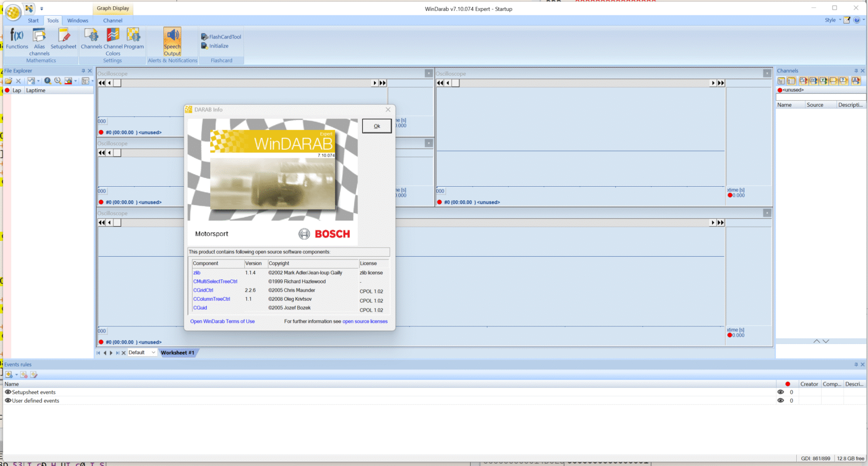Screen dimensions: 868x466
Task: Click the list view icon in Channels panel
Action: pos(791,81)
